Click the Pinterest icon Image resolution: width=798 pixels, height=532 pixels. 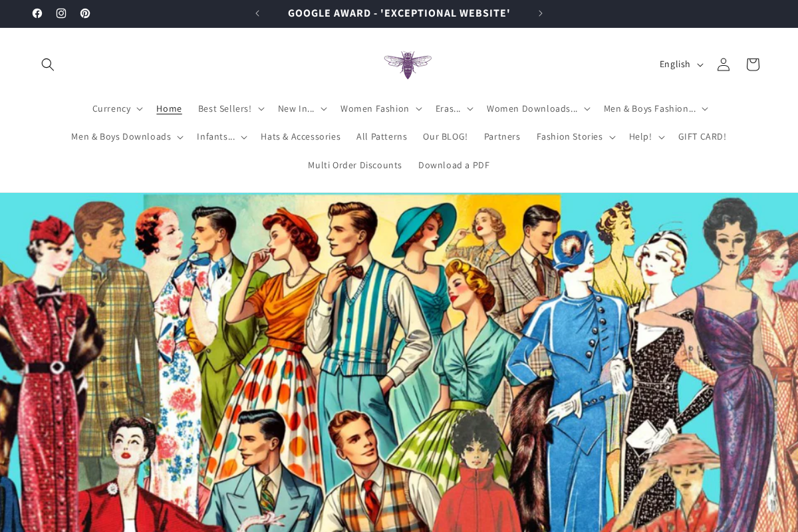(85, 13)
